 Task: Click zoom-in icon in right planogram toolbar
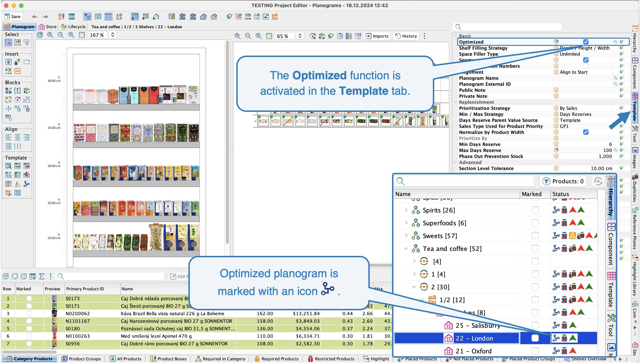point(237,36)
